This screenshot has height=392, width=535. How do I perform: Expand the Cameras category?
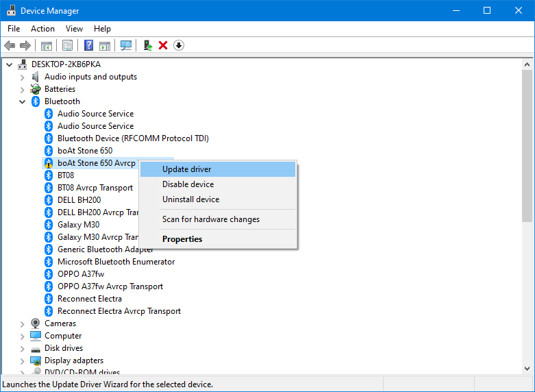click(x=22, y=323)
